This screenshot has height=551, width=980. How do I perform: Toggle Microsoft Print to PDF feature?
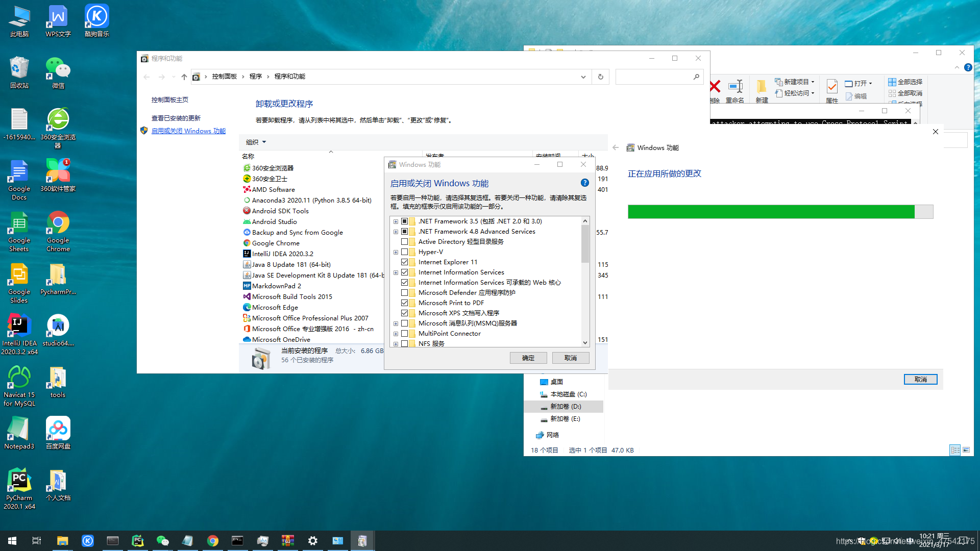pos(405,303)
